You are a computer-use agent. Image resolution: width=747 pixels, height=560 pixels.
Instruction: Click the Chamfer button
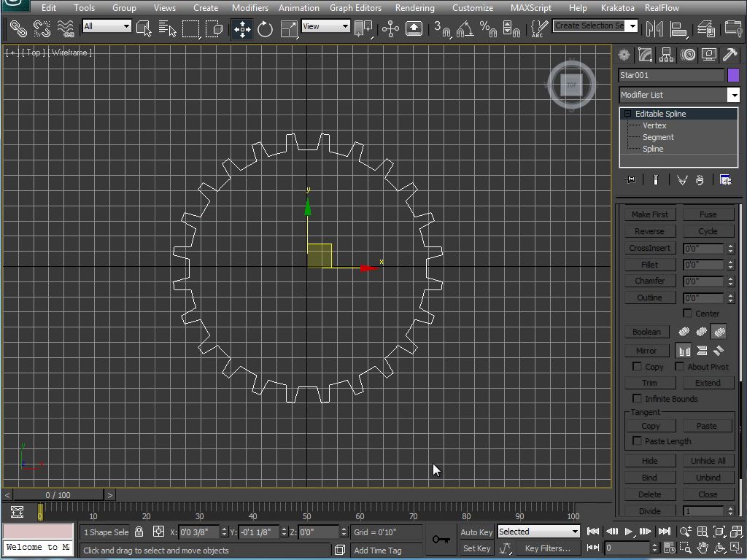(650, 281)
